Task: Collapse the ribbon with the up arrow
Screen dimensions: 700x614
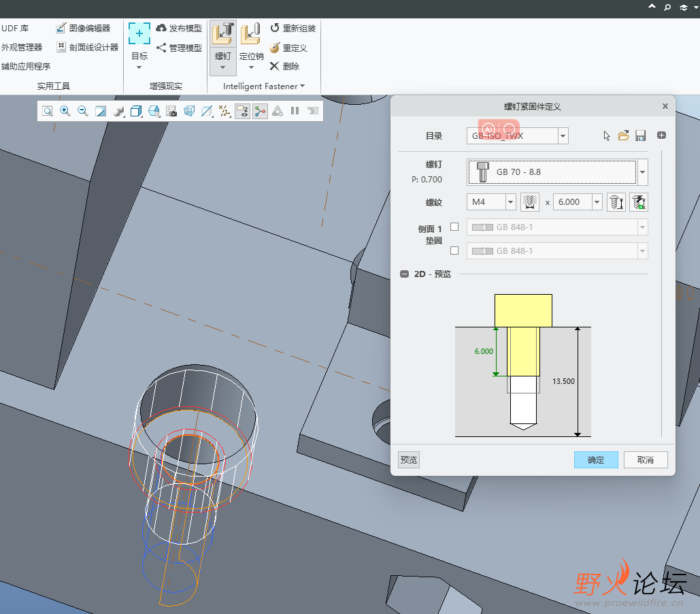Action: [x=652, y=7]
